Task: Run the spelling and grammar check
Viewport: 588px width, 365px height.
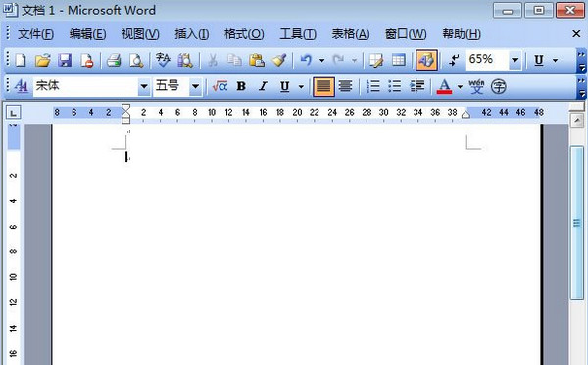Action: tap(163, 60)
